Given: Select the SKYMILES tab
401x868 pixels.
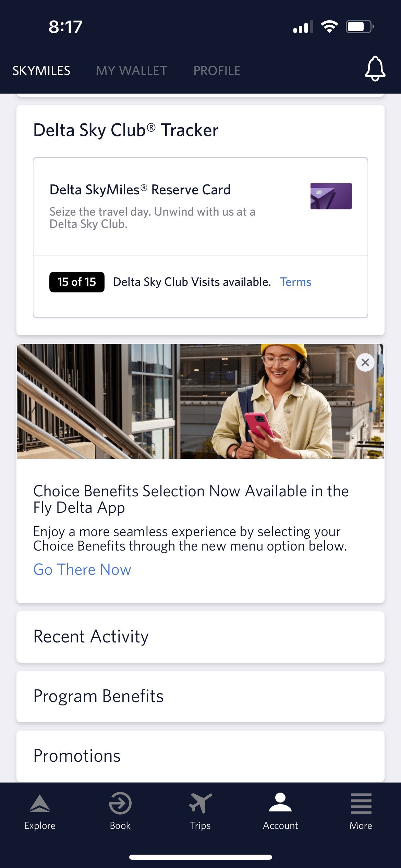Looking at the screenshot, I should (x=42, y=70).
